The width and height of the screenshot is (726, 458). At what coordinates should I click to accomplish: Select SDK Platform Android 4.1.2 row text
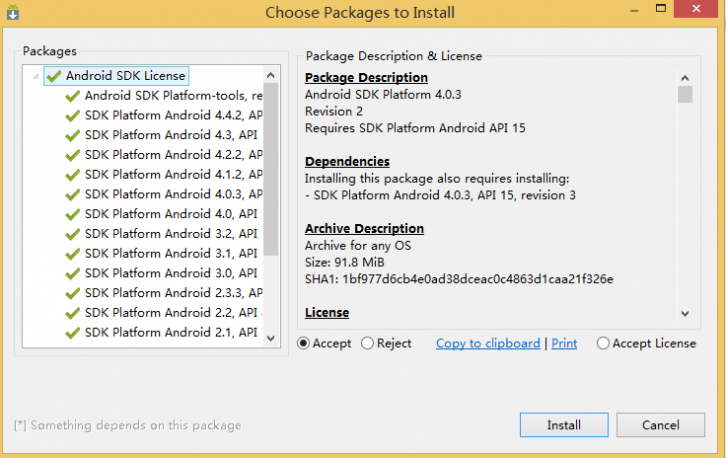click(x=174, y=175)
